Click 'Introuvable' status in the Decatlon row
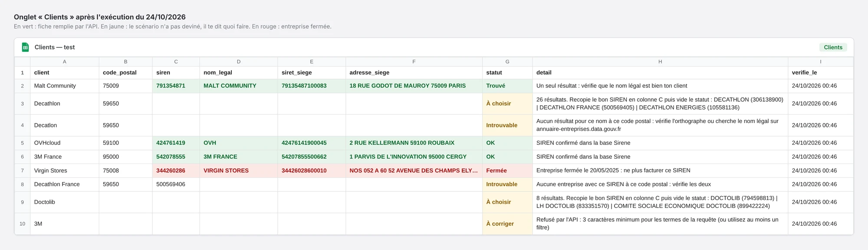The width and height of the screenshot is (868, 250). [x=507, y=125]
